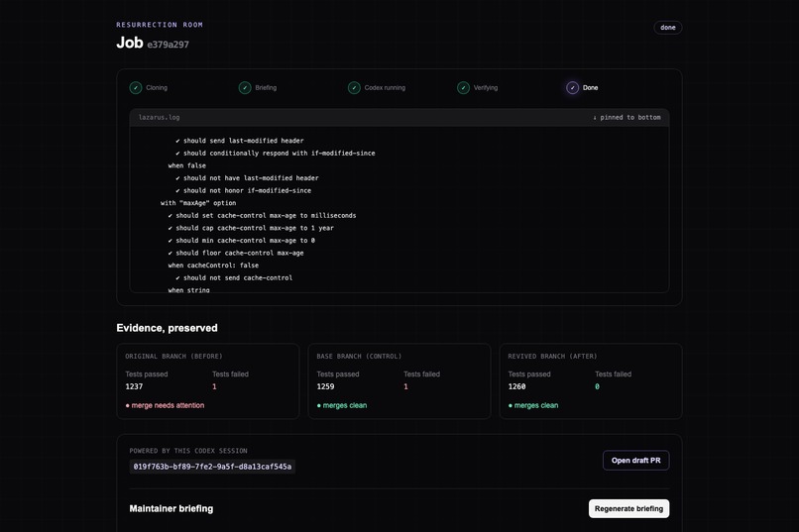Click tests passed value 1237
Screen dimensions: 799x532
coord(134,386)
